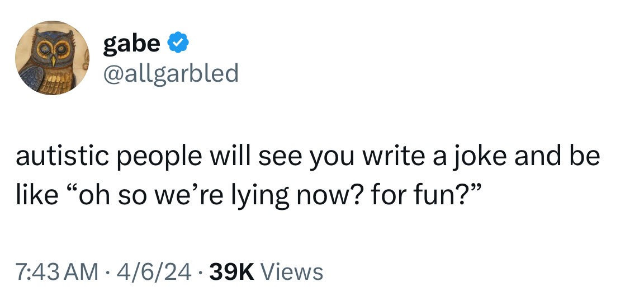Click the display name "gabe"
The height and width of the screenshot is (300, 644).
point(131,43)
